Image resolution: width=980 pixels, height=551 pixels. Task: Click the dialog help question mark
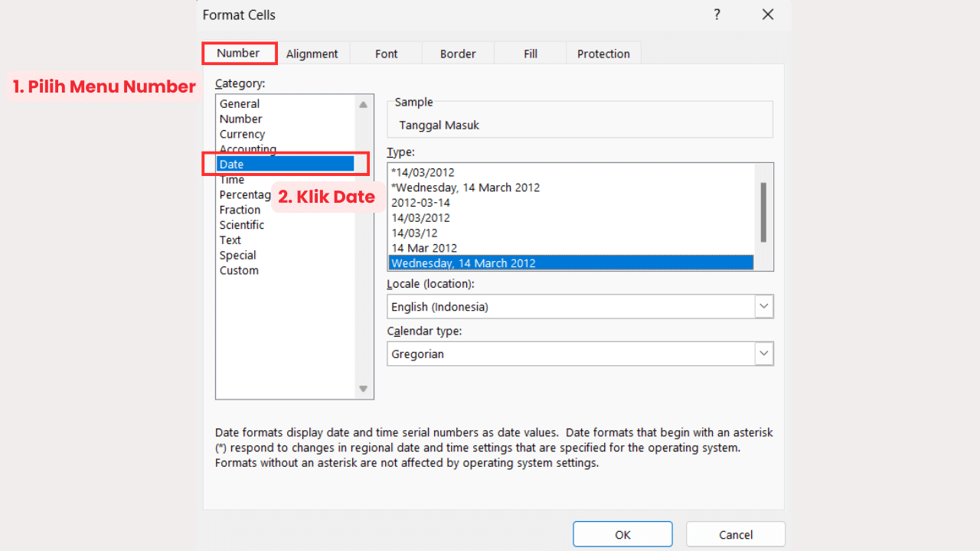(x=717, y=15)
